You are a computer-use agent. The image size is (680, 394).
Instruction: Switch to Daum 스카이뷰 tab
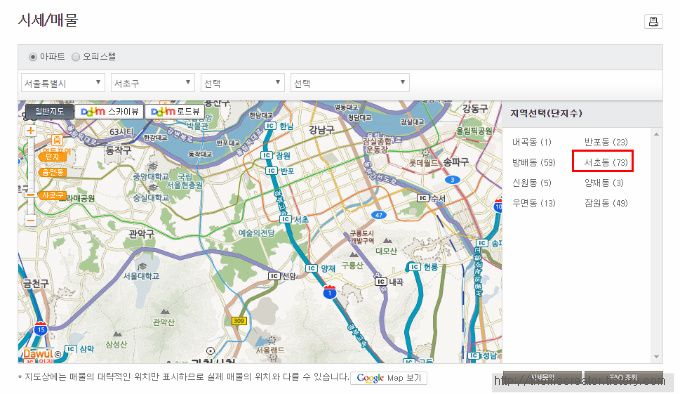(x=109, y=111)
